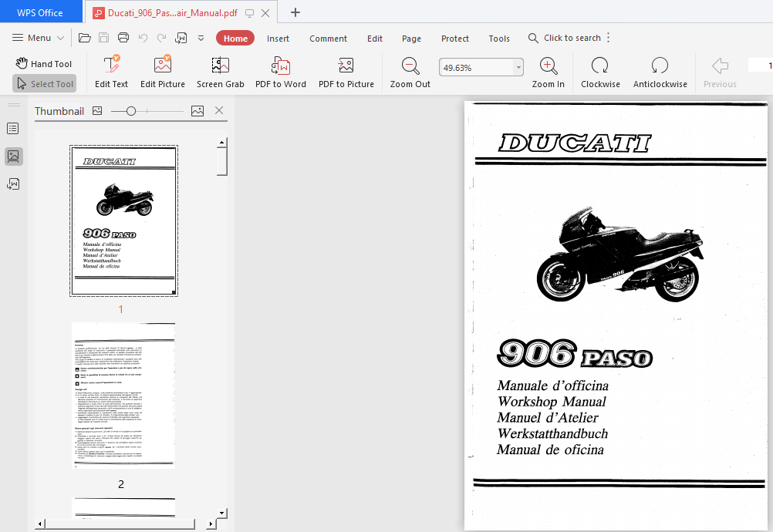This screenshot has height=532, width=773.
Task: Close the Ducati manual document tab
Action: 265,13
